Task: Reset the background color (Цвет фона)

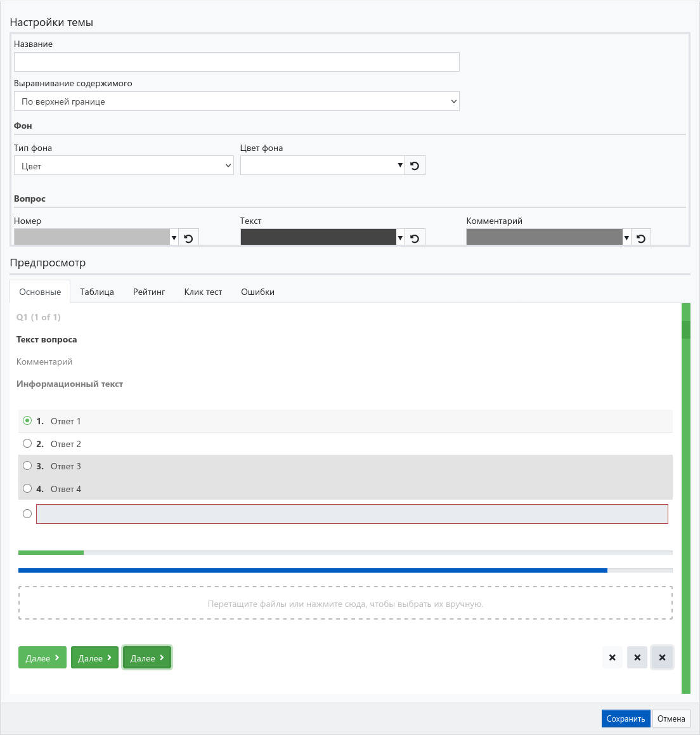Action: [415, 166]
